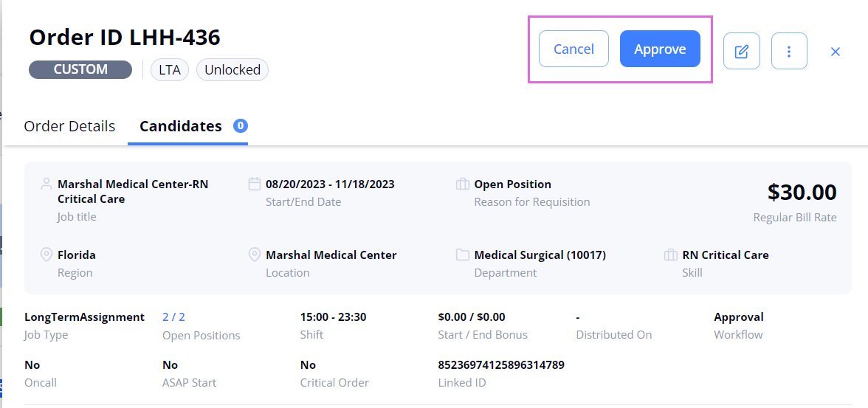This screenshot has height=408, width=868.
Task: Approve the order
Action: tap(660, 49)
